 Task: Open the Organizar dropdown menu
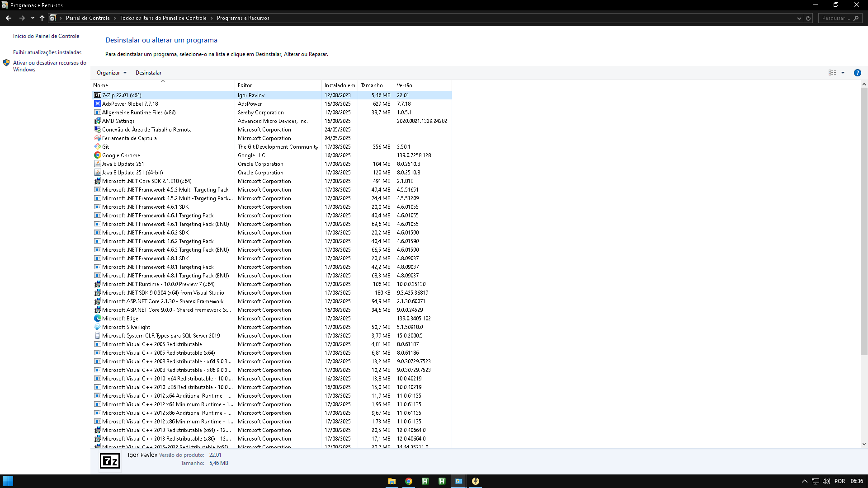[112, 73]
